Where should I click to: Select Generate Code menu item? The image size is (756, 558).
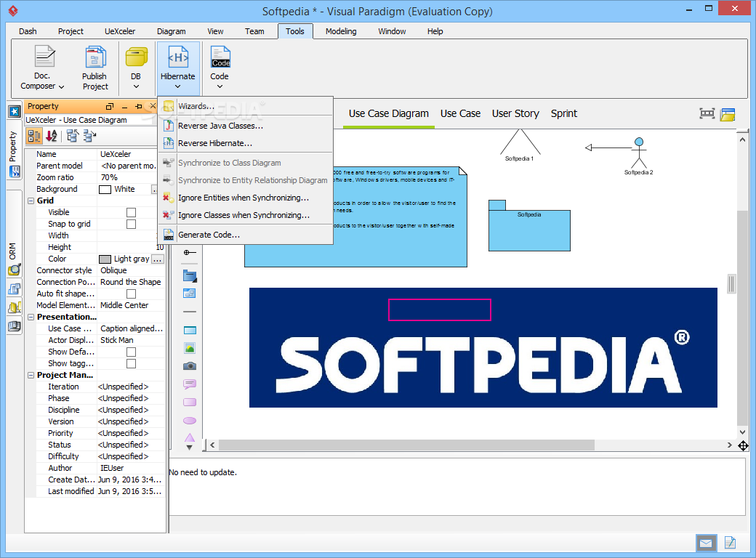(x=246, y=235)
